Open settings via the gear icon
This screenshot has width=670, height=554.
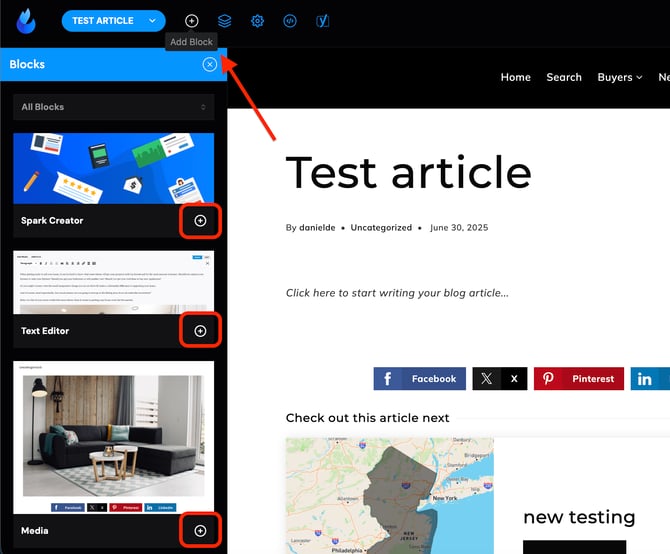(x=257, y=21)
